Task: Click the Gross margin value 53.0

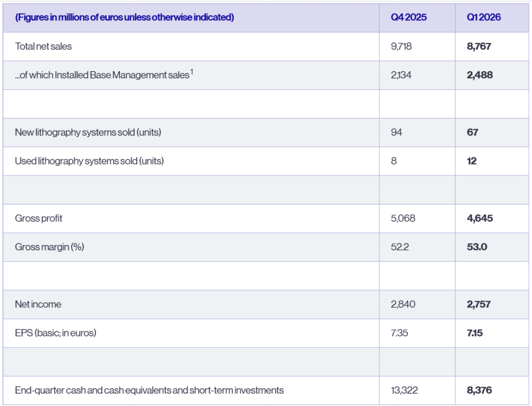Action: tap(477, 247)
